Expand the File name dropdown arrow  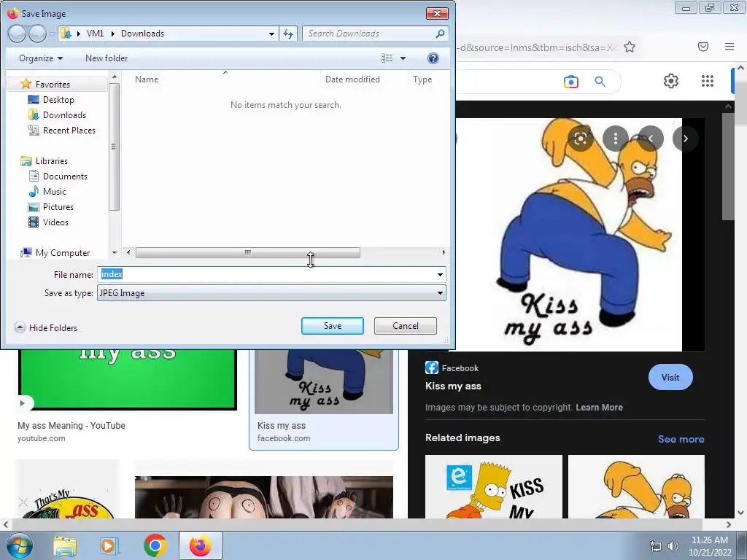pos(440,275)
